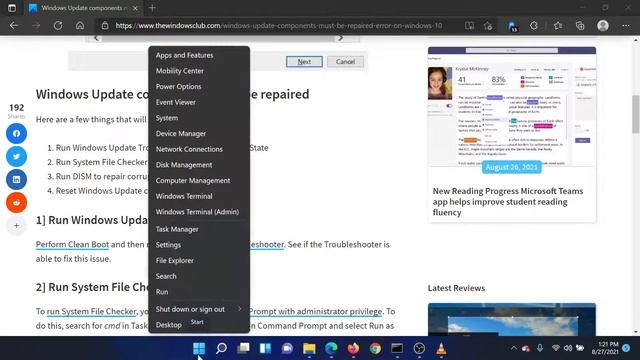Open Task Manager from menu
Screen dimensions: 640x360
[x=199, y=229]
